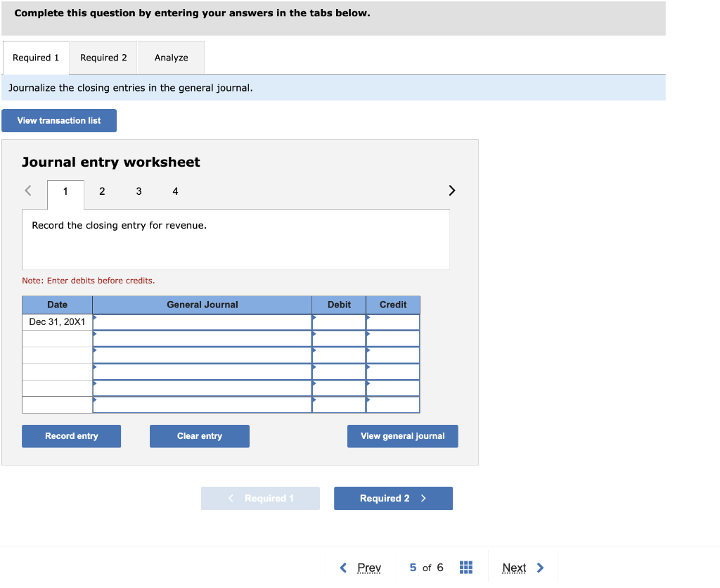This screenshot has width=720, height=588.
Task: Open the question grid navigator icon
Action: pyautogui.click(x=465, y=568)
